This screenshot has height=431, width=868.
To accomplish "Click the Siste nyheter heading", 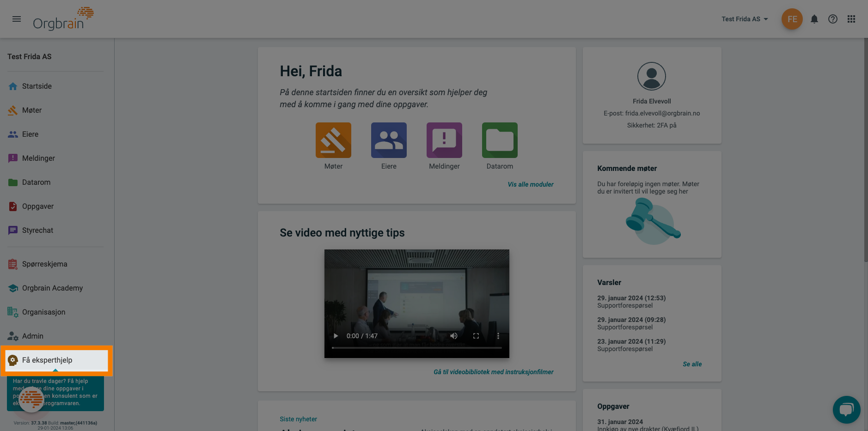I will point(298,419).
